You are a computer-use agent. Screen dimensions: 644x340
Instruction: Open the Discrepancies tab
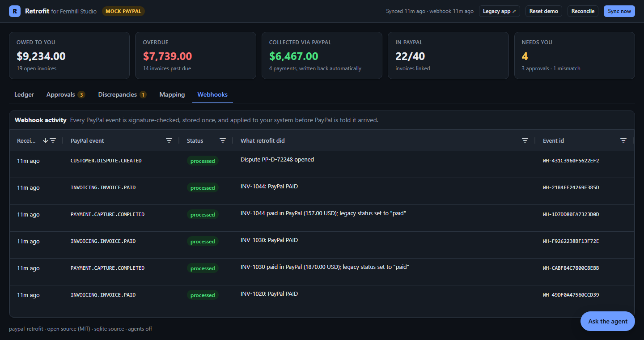coord(122,94)
